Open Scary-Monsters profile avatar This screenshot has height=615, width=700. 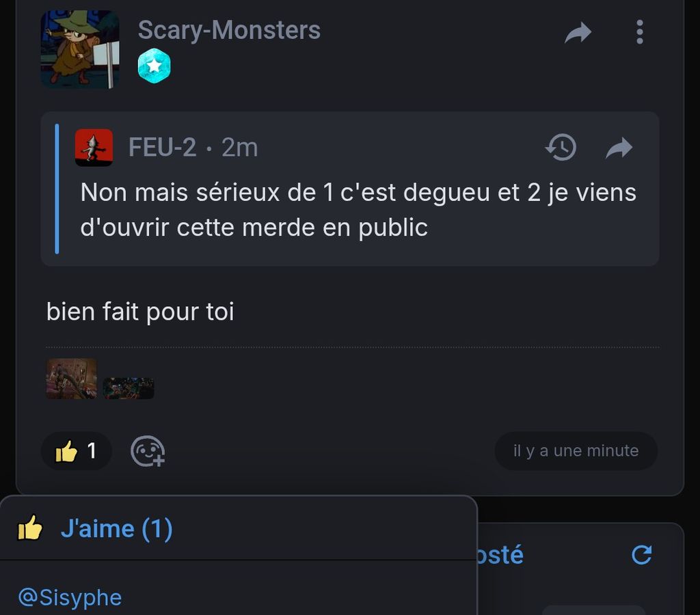click(80, 49)
